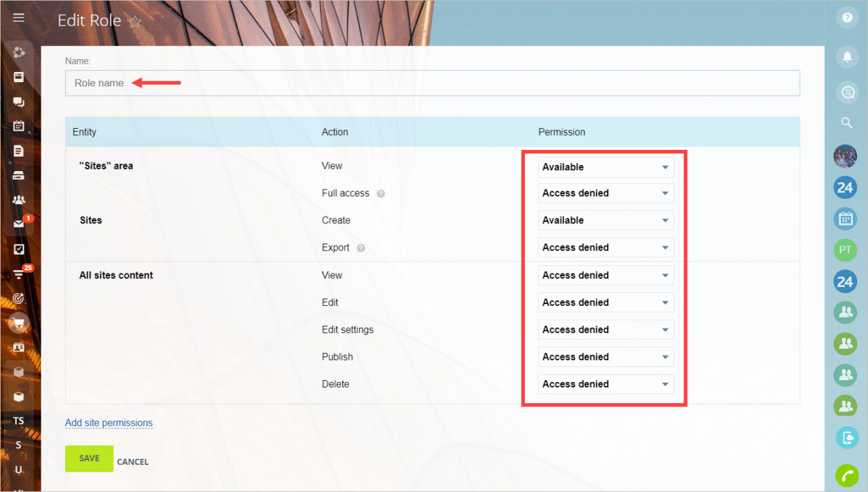Click the activity stream bubbles icon in sidebar
868x492 pixels.
tap(19, 52)
